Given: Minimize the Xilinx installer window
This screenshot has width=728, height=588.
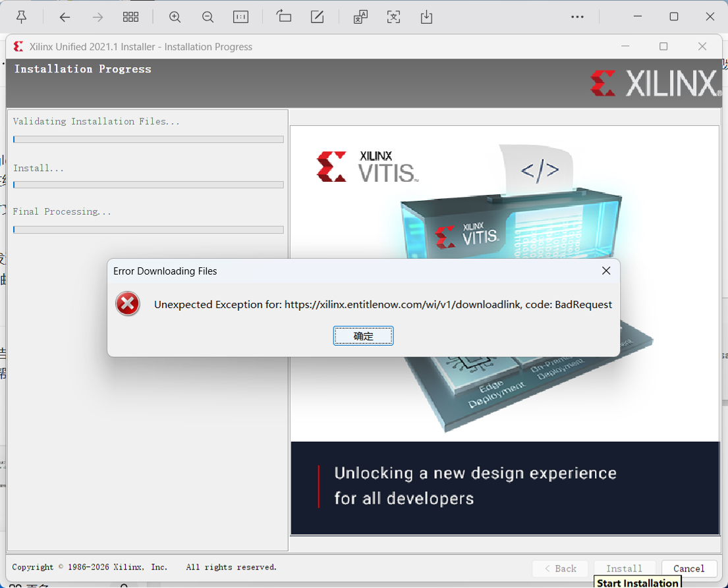Looking at the screenshot, I should point(625,46).
